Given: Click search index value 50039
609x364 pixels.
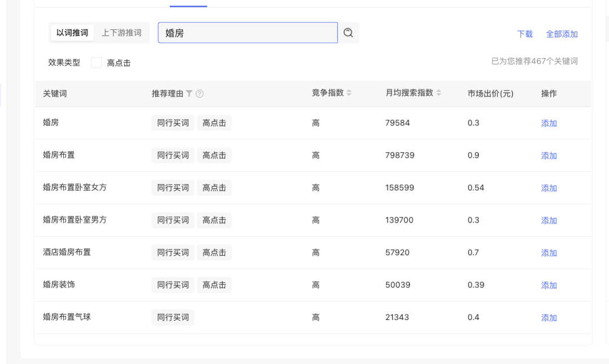Looking at the screenshot, I should click(x=398, y=285).
